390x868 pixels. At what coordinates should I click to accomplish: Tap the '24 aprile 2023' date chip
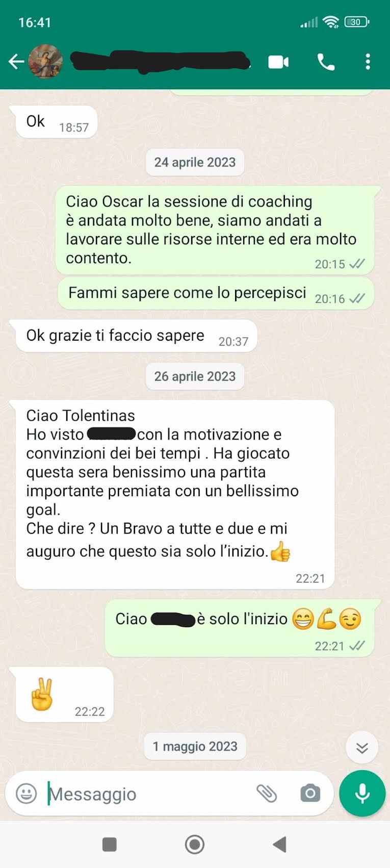pyautogui.click(x=195, y=162)
